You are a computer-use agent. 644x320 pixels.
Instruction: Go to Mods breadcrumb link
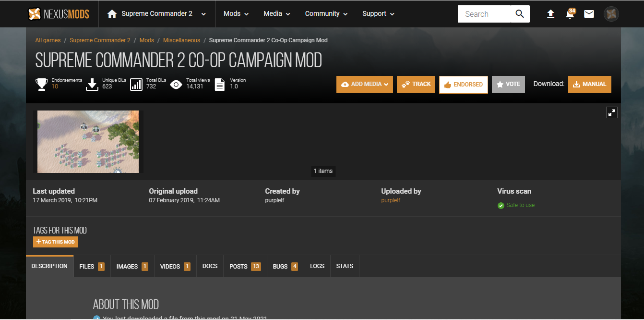coord(147,40)
